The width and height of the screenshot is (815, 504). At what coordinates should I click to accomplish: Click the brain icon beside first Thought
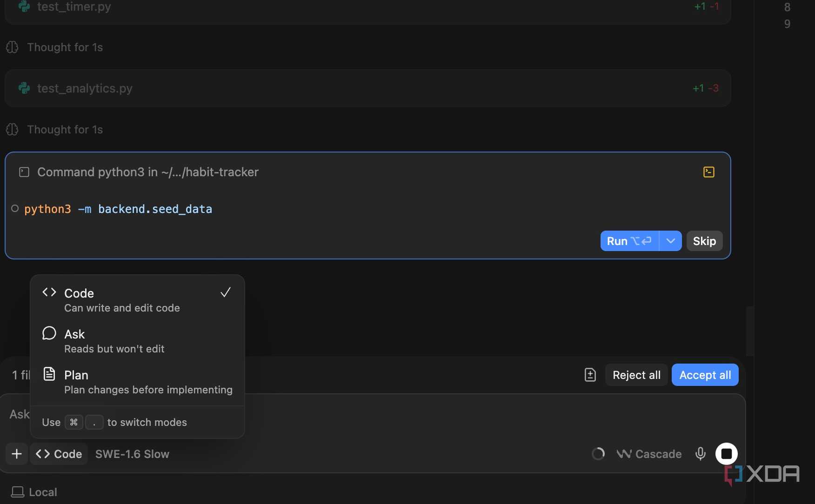12,47
